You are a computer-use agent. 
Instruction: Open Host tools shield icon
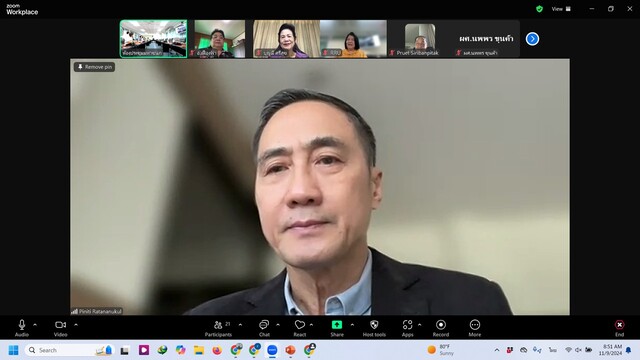click(x=374, y=328)
